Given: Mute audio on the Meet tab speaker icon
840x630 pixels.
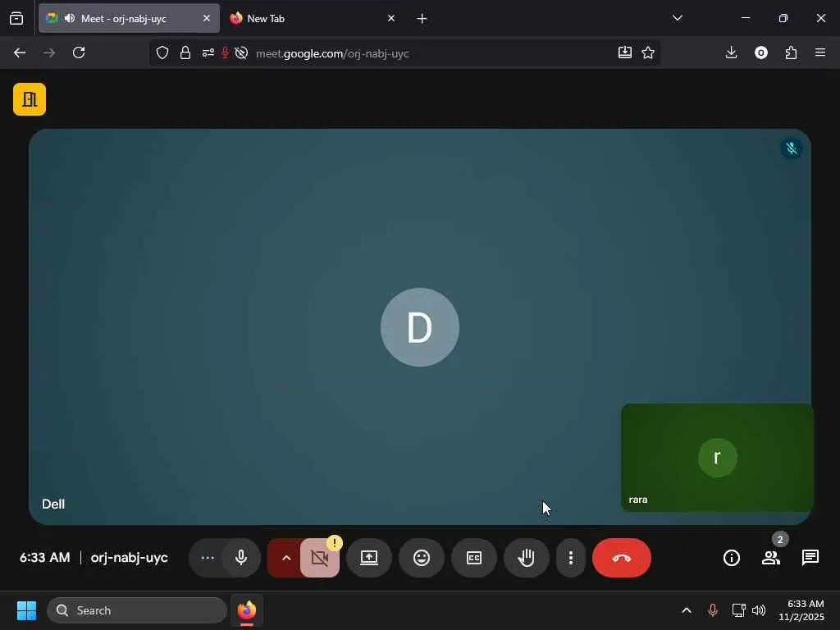Looking at the screenshot, I should click(70, 18).
